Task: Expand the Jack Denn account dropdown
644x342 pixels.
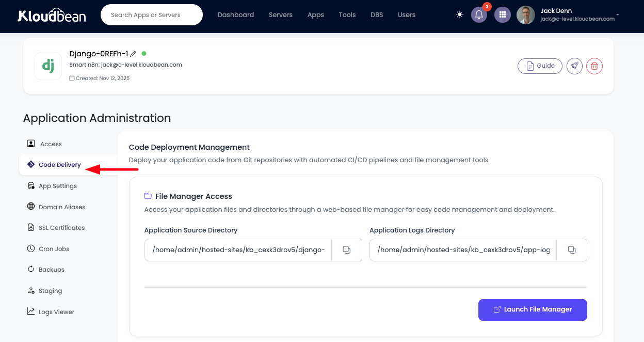Action: click(x=618, y=15)
